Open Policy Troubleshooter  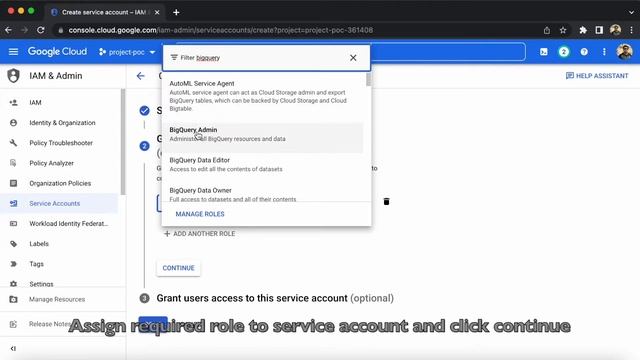tap(60, 143)
